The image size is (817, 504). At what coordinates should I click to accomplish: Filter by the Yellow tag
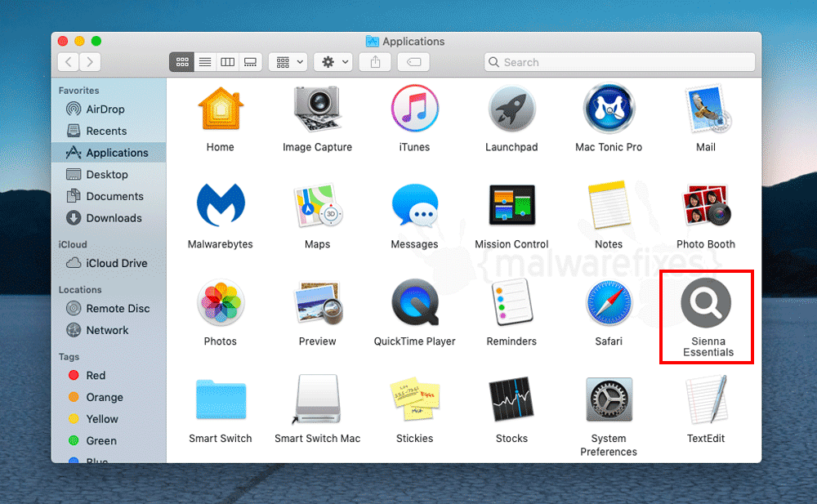click(109, 419)
